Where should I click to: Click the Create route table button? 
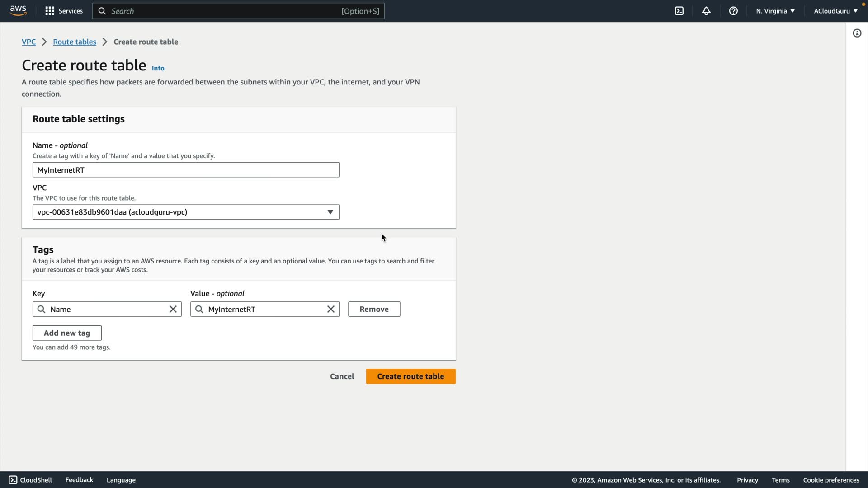click(410, 376)
